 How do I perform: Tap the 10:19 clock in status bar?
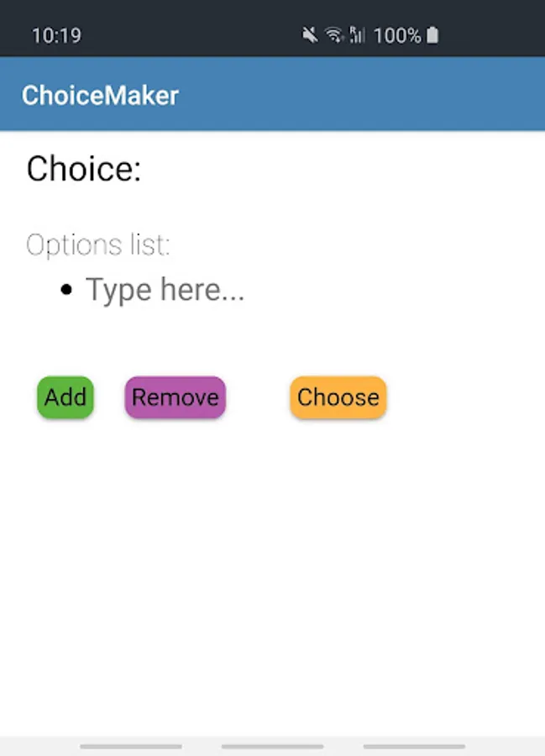56,35
